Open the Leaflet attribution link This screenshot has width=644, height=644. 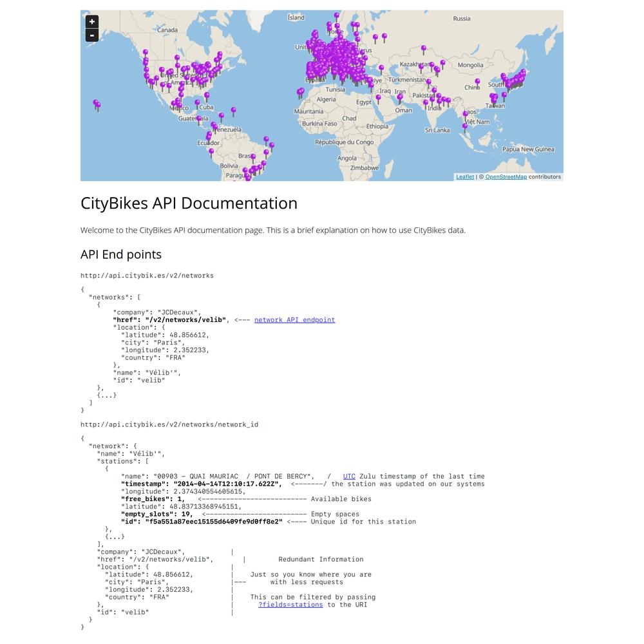click(x=465, y=177)
